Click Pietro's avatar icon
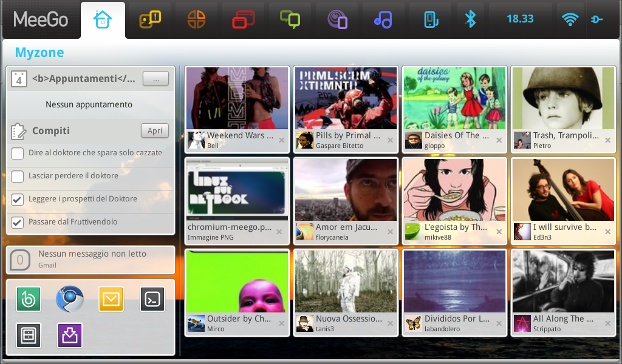The width and height of the screenshot is (622, 364). 522,140
